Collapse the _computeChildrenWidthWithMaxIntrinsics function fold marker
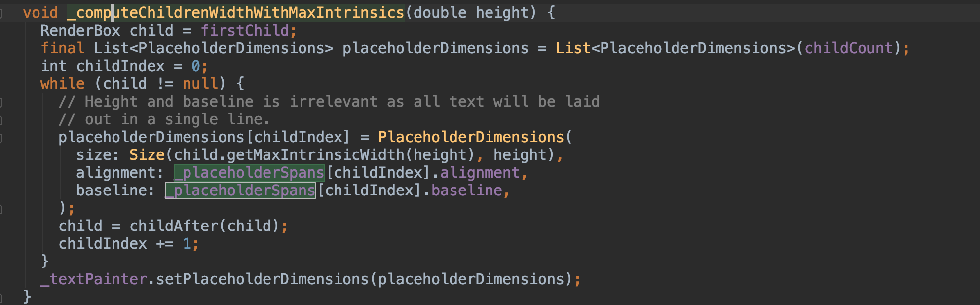980x305 pixels. pyautogui.click(x=1, y=13)
